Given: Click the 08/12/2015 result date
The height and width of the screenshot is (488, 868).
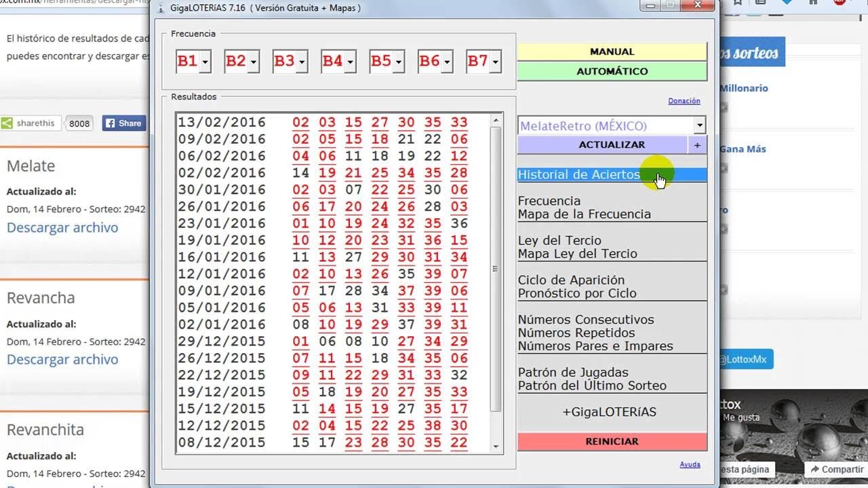Looking at the screenshot, I should (222, 443).
